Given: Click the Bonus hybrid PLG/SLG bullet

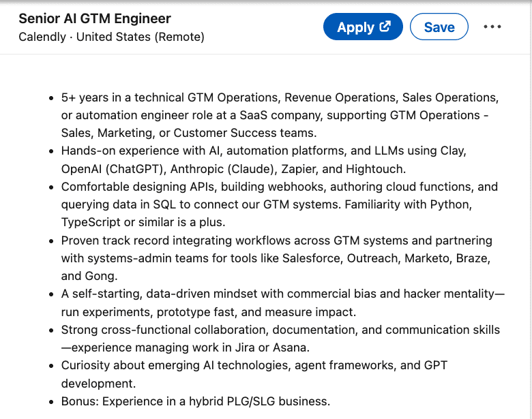Looking at the screenshot, I should pos(195,401).
